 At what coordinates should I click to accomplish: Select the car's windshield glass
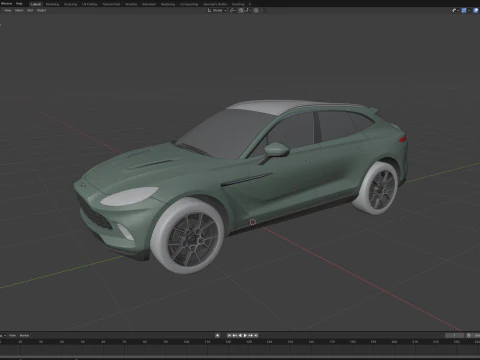click(227, 132)
